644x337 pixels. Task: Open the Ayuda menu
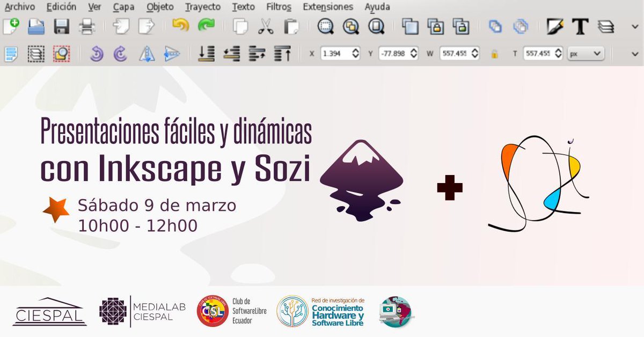[377, 7]
